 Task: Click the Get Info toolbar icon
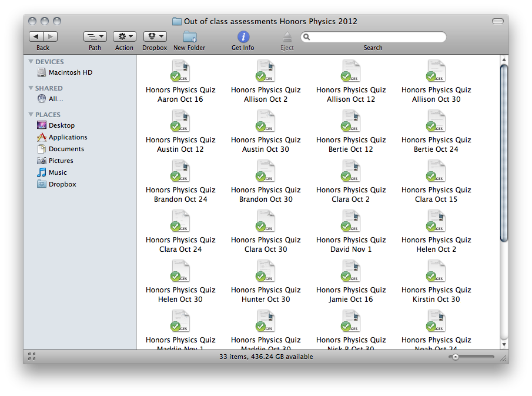coord(243,37)
